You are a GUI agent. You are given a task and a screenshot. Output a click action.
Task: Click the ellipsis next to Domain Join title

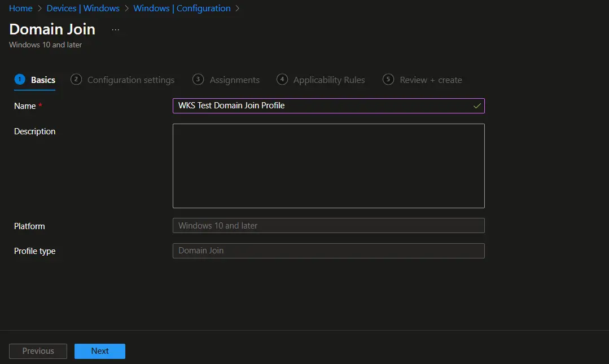[115, 29]
